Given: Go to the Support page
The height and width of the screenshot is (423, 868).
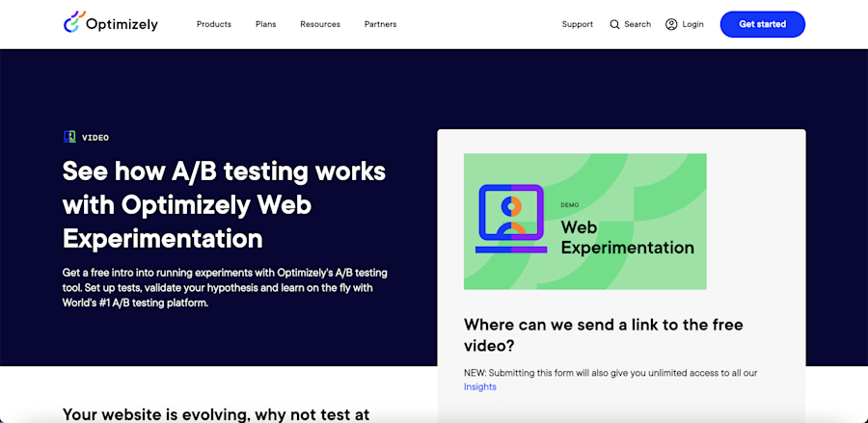Looking at the screenshot, I should (x=578, y=24).
